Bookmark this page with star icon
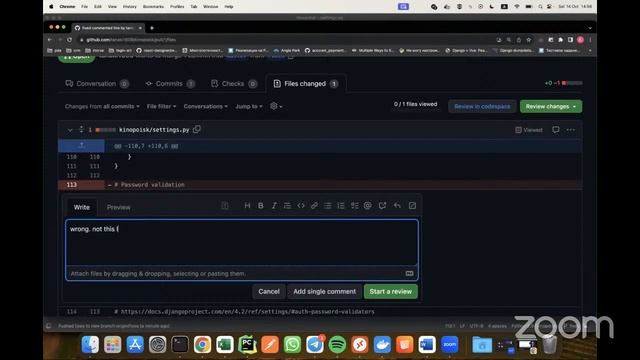Viewport: 640px width, 360px height. point(529,40)
